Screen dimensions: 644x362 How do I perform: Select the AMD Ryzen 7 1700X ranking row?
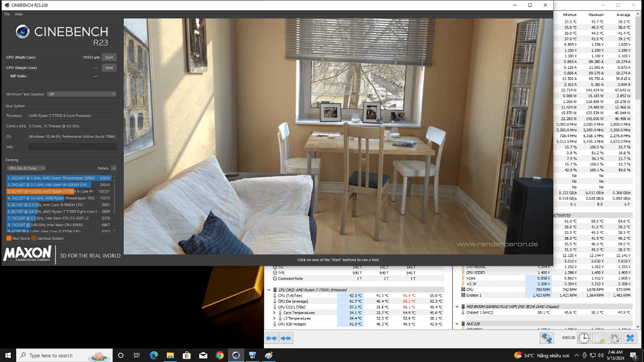59,212
